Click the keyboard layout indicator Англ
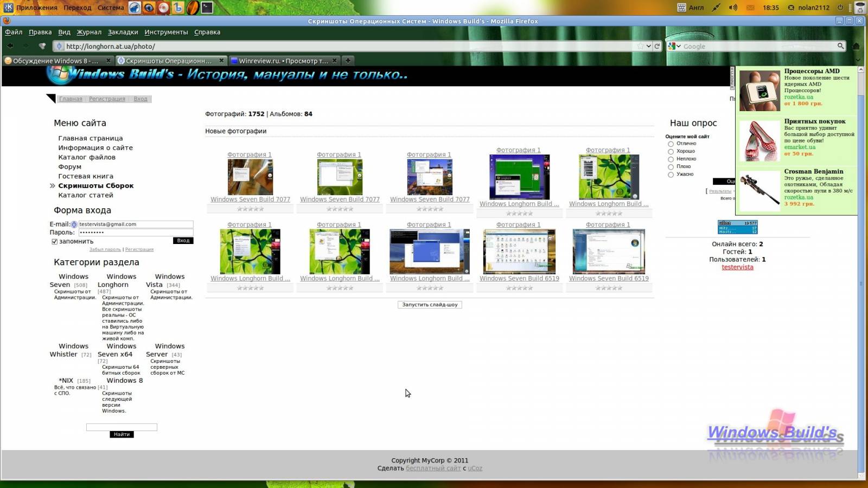The image size is (868, 488). [x=691, y=7]
